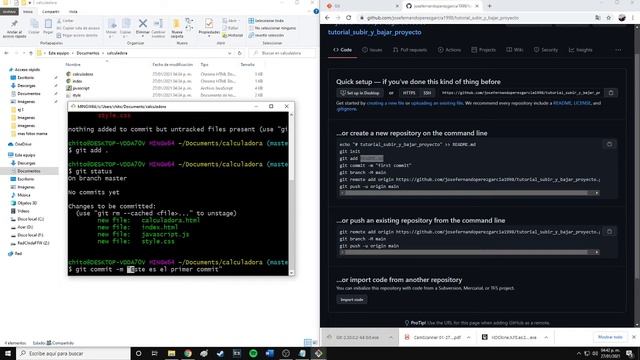Select Documentos under Este equipo

click(29, 171)
